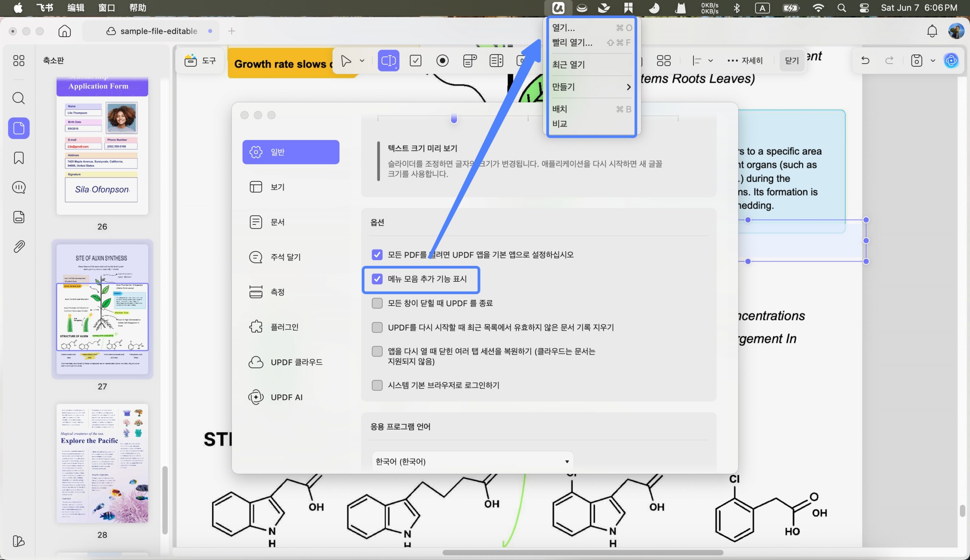Select '배치' in the dropdown menu
Screen dimensions: 970x560
[591, 109]
